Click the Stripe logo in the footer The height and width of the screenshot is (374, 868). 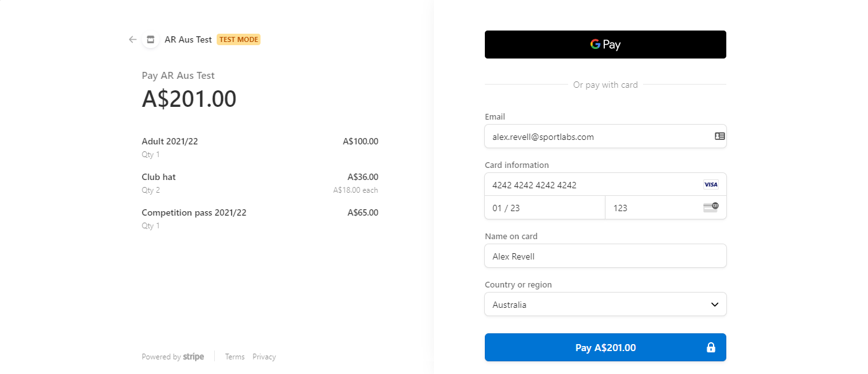[193, 357]
